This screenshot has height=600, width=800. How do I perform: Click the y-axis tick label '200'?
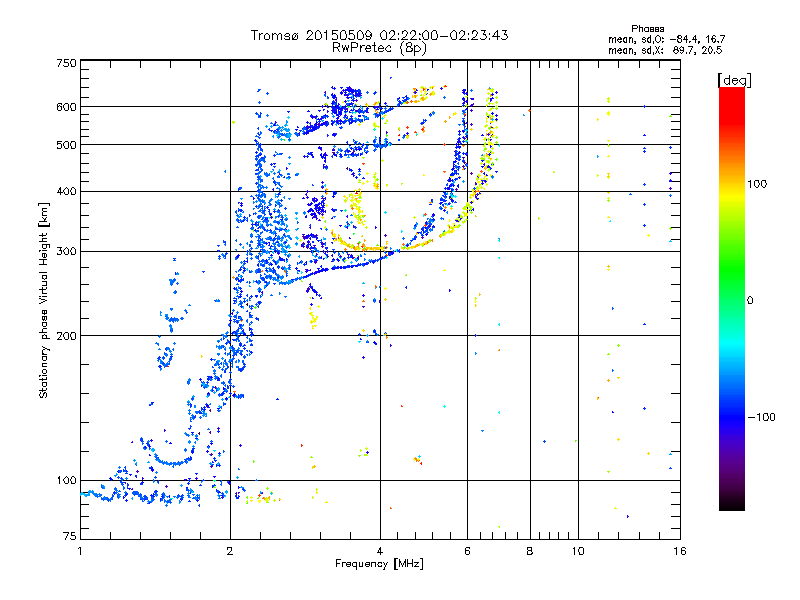(x=66, y=336)
